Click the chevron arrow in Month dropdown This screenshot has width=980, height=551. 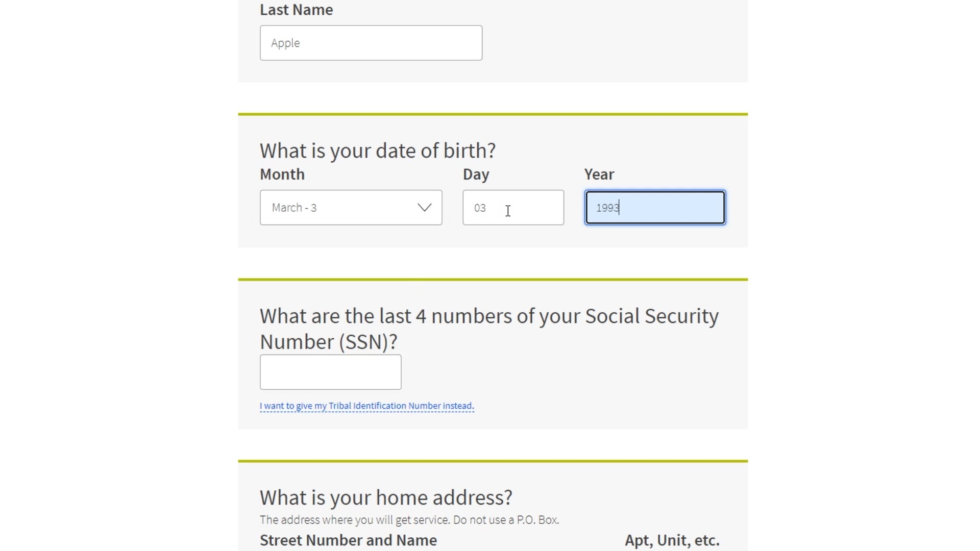click(424, 208)
